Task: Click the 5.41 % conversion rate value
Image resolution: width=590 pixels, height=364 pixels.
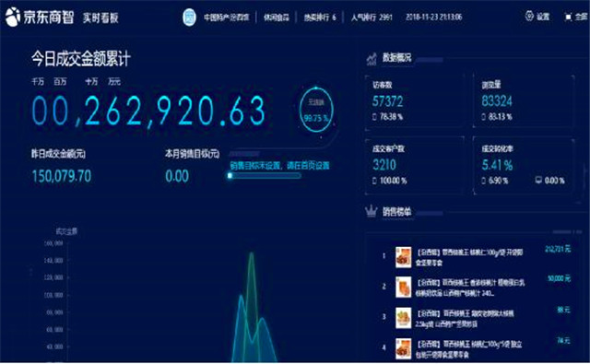Action: tap(498, 165)
